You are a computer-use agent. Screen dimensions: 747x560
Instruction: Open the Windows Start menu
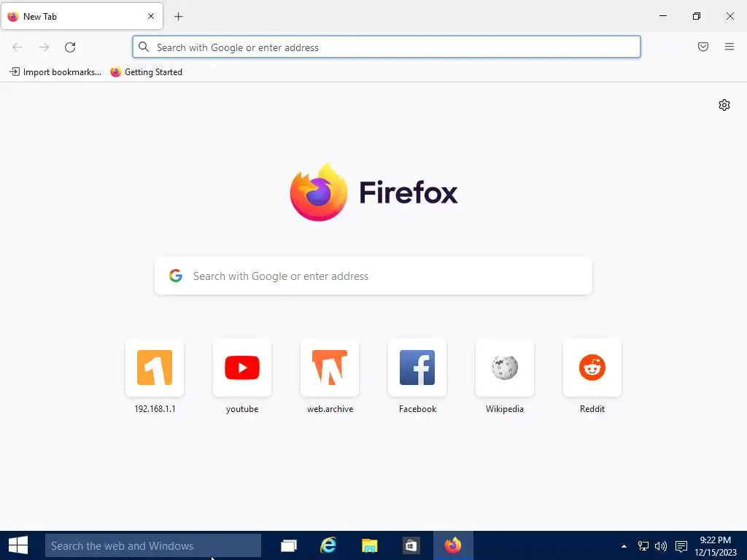point(18,545)
